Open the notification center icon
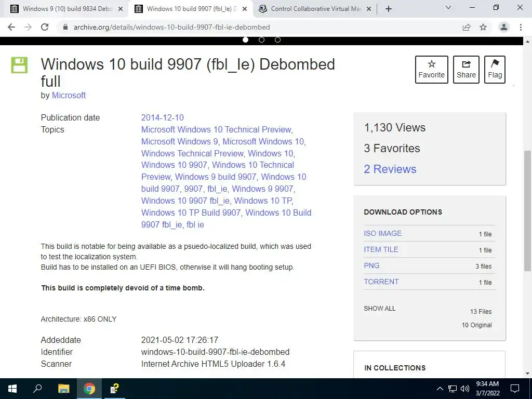 click(515, 389)
